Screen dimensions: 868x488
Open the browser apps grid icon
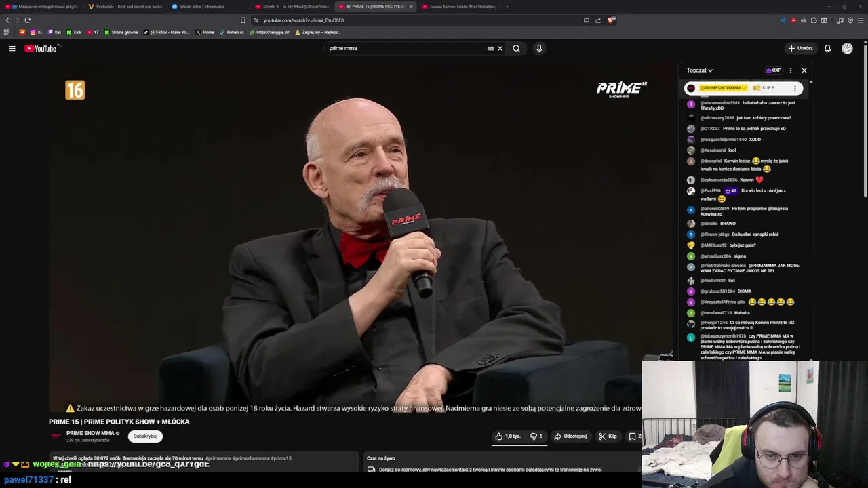[x=7, y=32]
